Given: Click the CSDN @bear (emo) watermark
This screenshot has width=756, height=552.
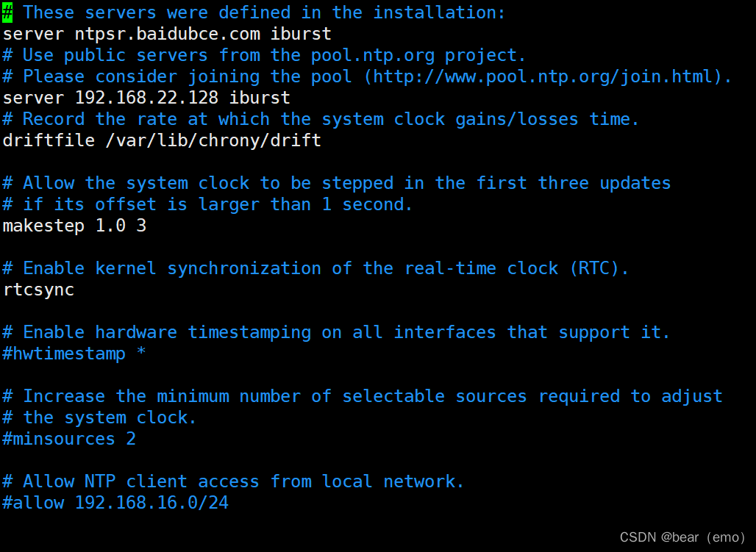Looking at the screenshot, I should (x=682, y=537).
